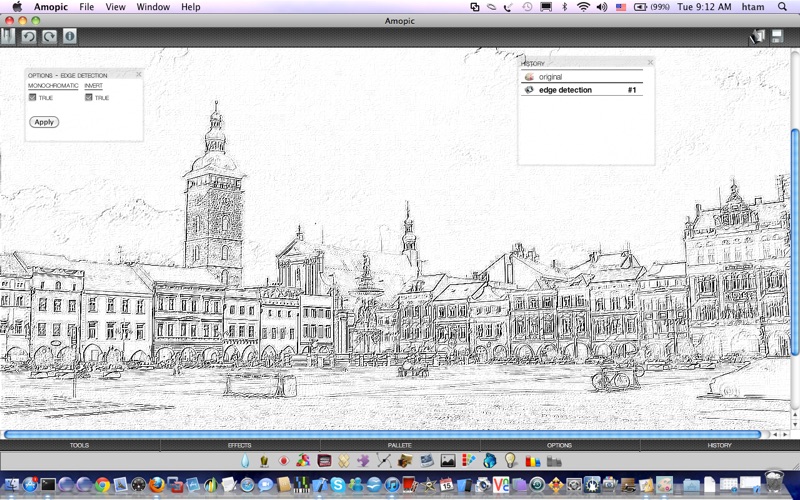Click the floppy disk save icon
The image size is (800, 500).
coord(777,37)
